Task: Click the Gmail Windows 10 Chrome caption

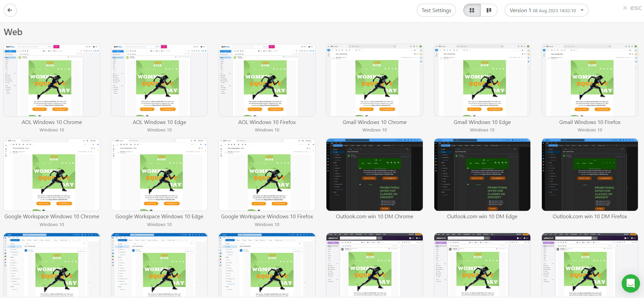Action: click(x=374, y=122)
